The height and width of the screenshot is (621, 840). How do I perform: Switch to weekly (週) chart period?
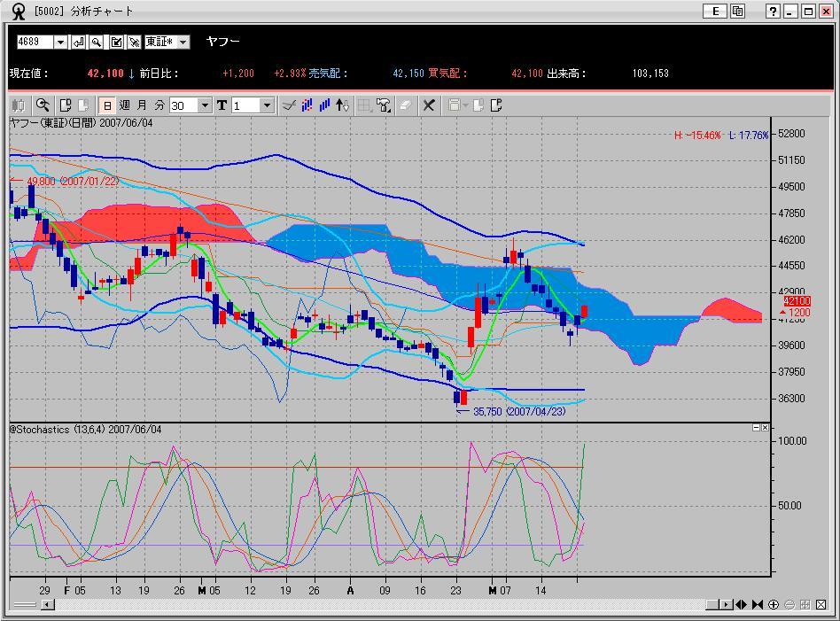[x=125, y=105]
